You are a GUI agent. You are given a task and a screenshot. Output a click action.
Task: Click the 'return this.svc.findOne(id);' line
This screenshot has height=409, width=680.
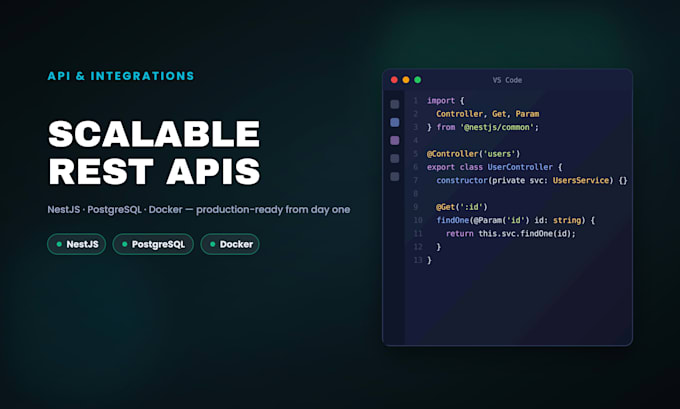(510, 234)
